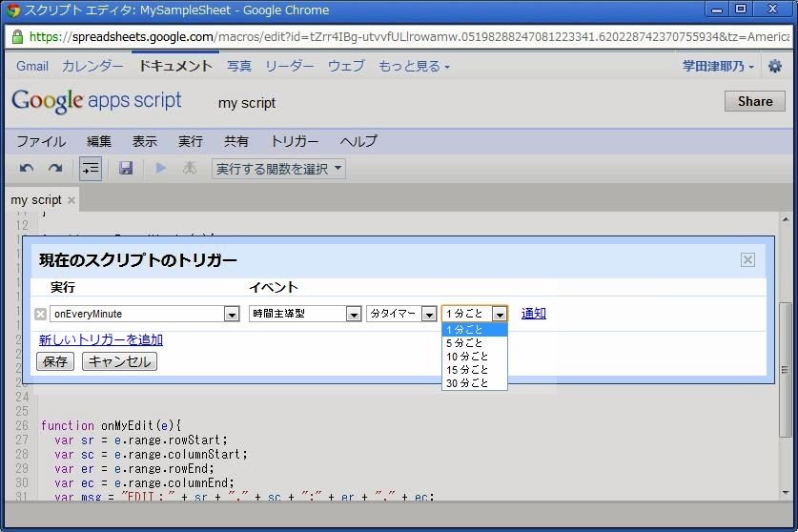Click the undo arrow icon
Viewport: 798px width, 532px height.
(x=27, y=169)
